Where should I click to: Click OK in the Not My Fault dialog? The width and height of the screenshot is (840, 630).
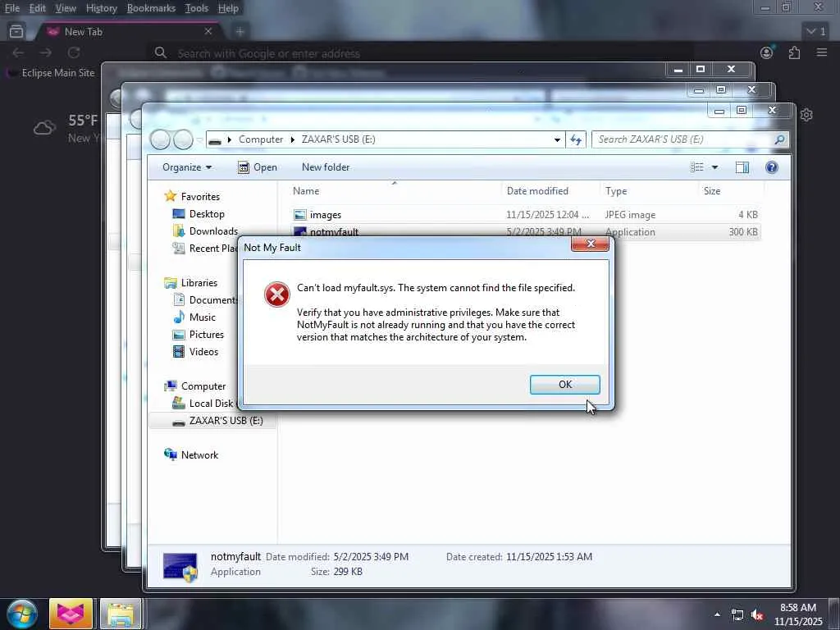(x=564, y=385)
